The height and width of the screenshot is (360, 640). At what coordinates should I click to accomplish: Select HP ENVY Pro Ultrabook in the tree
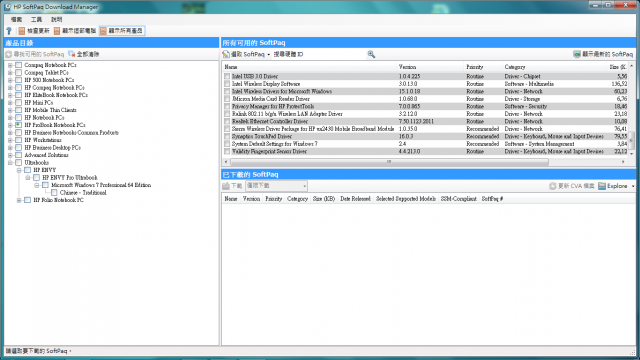click(70, 178)
